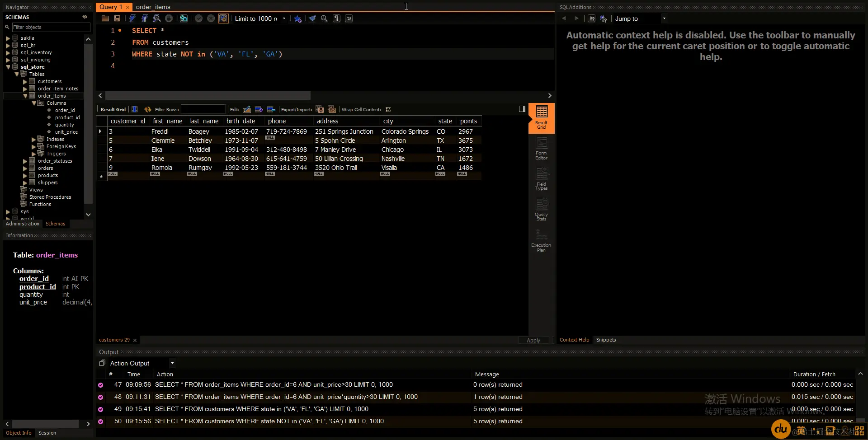Select the Result Grid side panel button
The height and width of the screenshot is (440, 868).
(x=541, y=117)
